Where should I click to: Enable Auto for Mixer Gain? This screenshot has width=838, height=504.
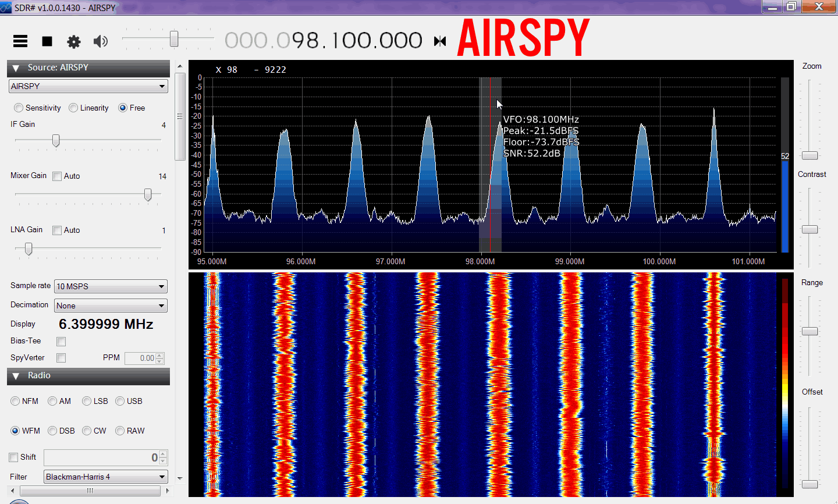(x=57, y=176)
